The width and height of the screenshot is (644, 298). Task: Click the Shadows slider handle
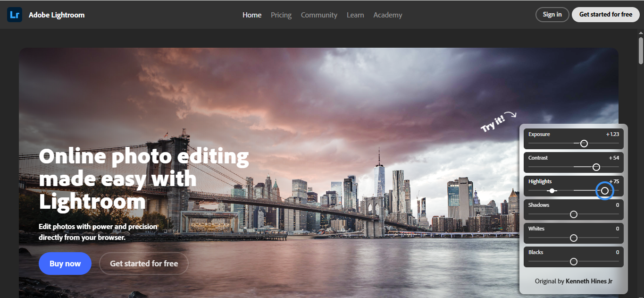click(574, 214)
